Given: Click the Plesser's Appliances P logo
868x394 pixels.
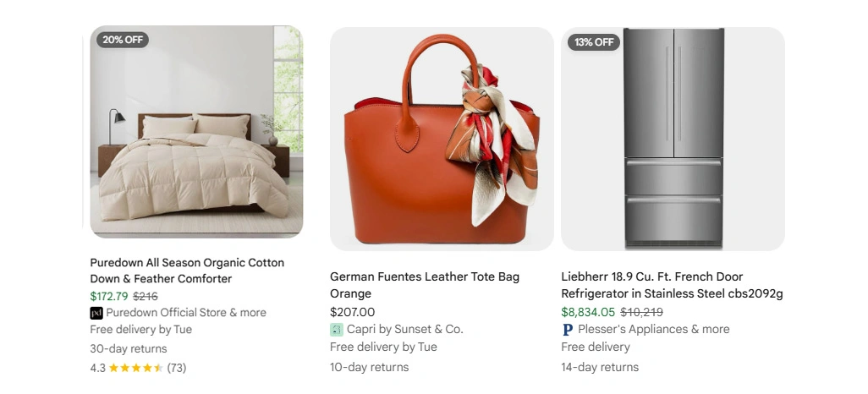Looking at the screenshot, I should (568, 330).
